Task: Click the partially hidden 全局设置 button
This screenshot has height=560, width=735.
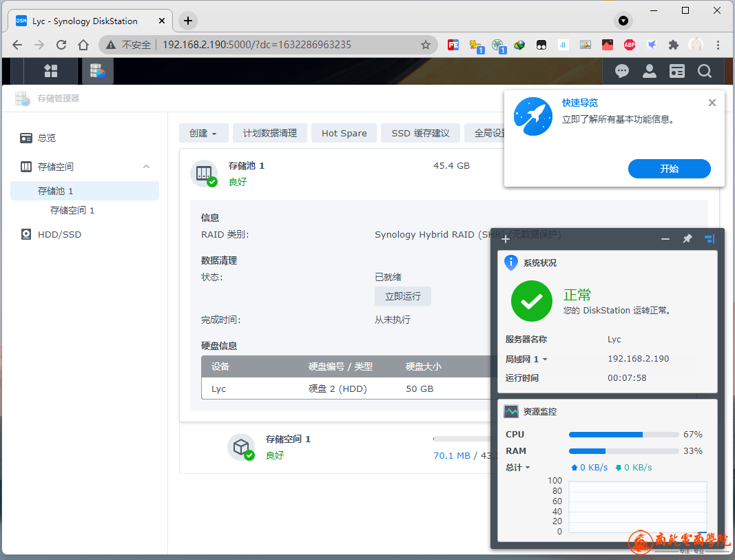Action: 484,133
